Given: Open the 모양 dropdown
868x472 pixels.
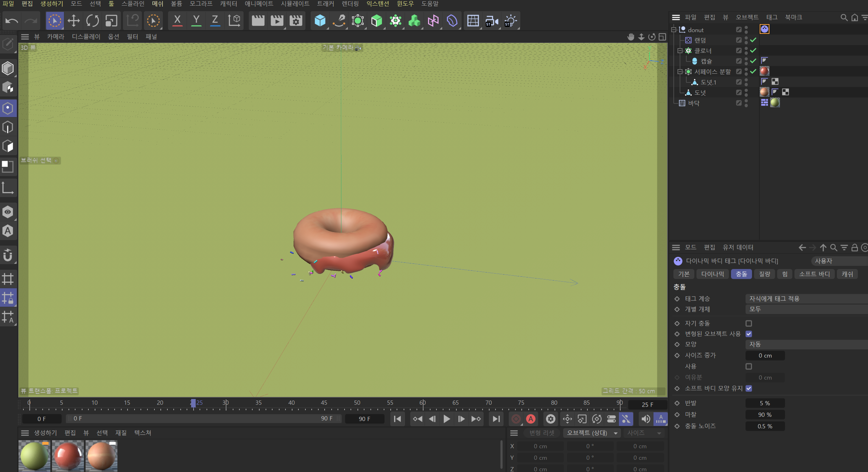Looking at the screenshot, I should (x=806, y=344).
